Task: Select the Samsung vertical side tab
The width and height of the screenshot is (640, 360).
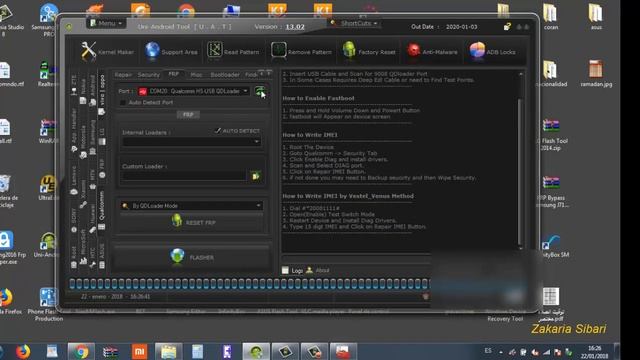Action: (93, 136)
